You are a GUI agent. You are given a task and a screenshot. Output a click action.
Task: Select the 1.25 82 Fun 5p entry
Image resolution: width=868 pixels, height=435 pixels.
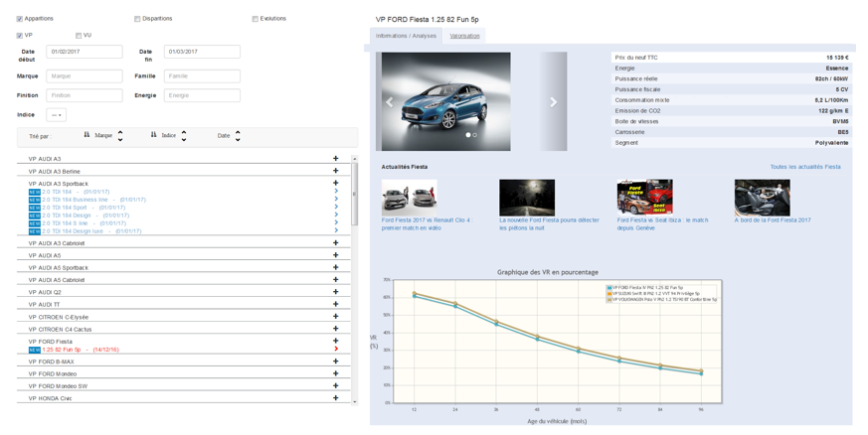81,350
